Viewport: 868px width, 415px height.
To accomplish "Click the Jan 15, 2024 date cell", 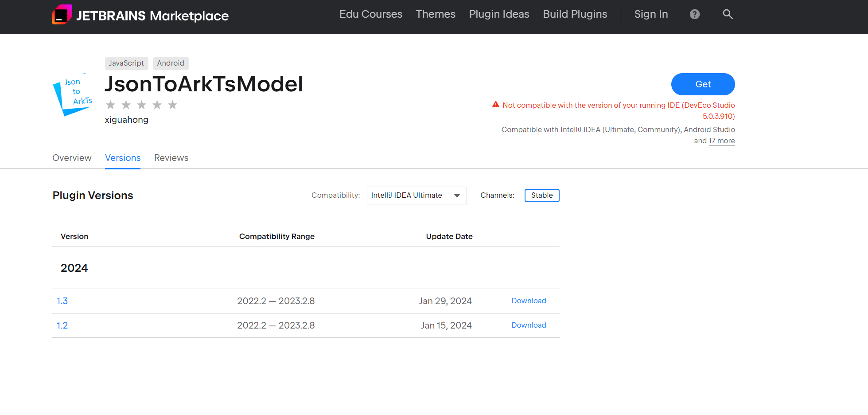I will pos(446,325).
